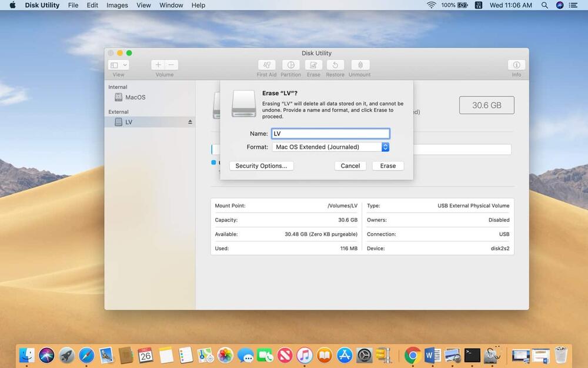Click the Security Options button
588x368 pixels.
261,166
